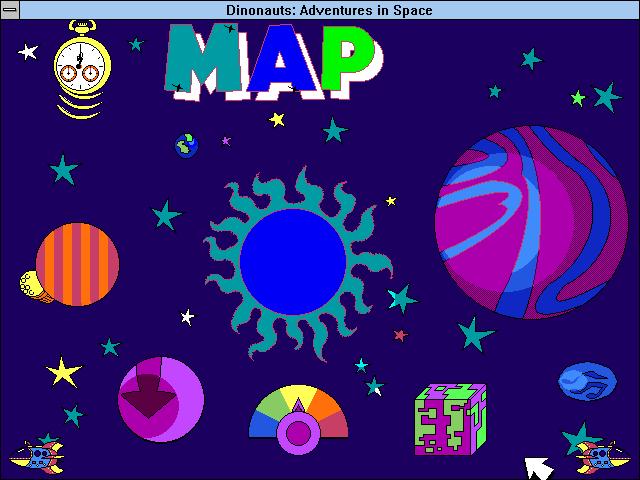
Task: Choose the purple planet with the down arrow
Action: click(161, 399)
